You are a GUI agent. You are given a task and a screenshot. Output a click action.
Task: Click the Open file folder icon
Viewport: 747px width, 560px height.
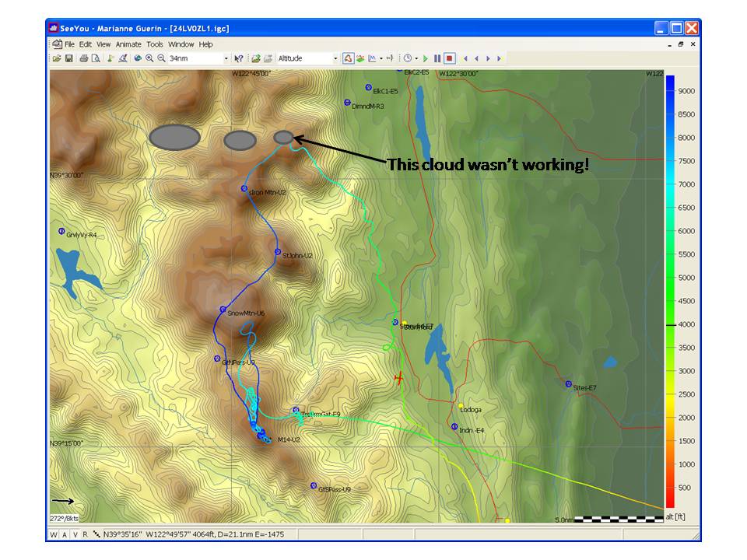pyautogui.click(x=57, y=58)
